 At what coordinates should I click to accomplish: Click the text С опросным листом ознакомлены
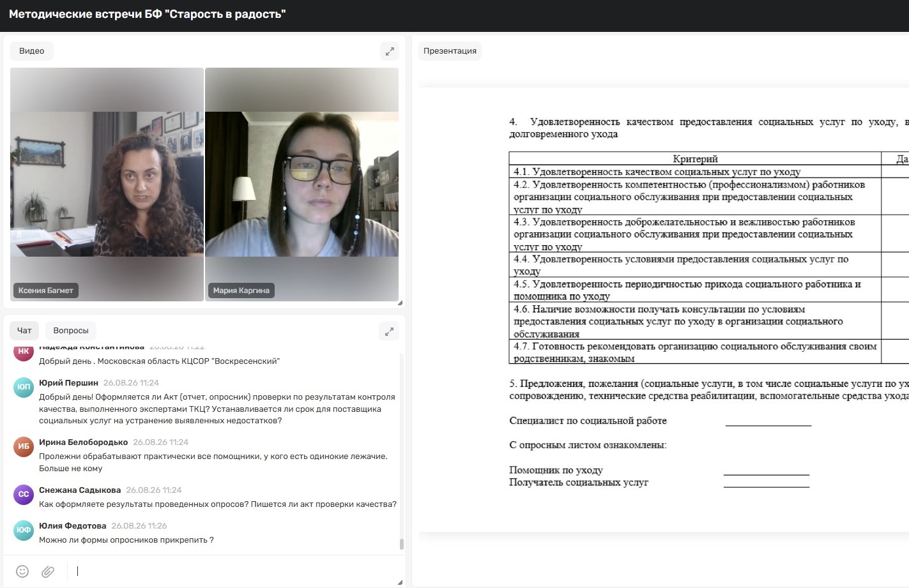pyautogui.click(x=588, y=445)
